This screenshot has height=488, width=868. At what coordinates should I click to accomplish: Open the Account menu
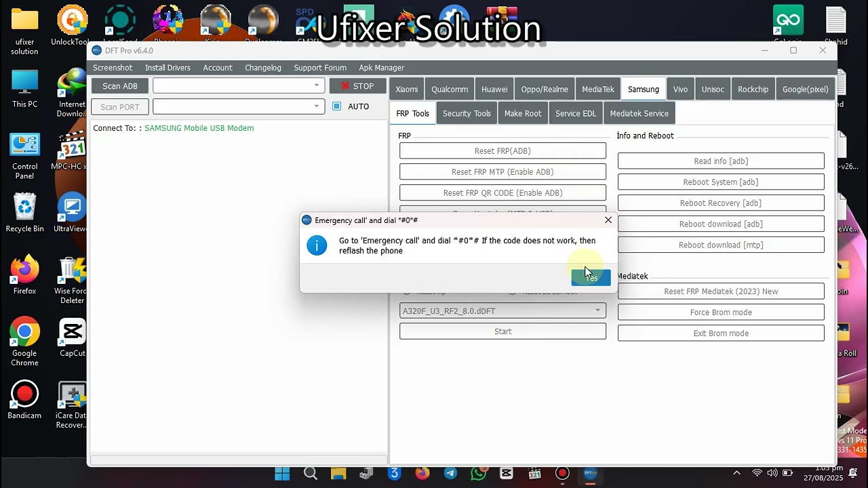pyautogui.click(x=218, y=68)
